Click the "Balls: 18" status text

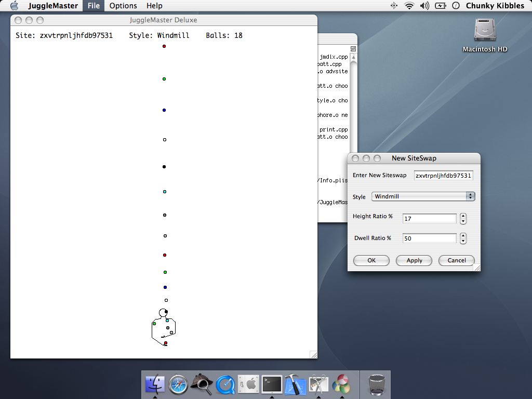224,35
